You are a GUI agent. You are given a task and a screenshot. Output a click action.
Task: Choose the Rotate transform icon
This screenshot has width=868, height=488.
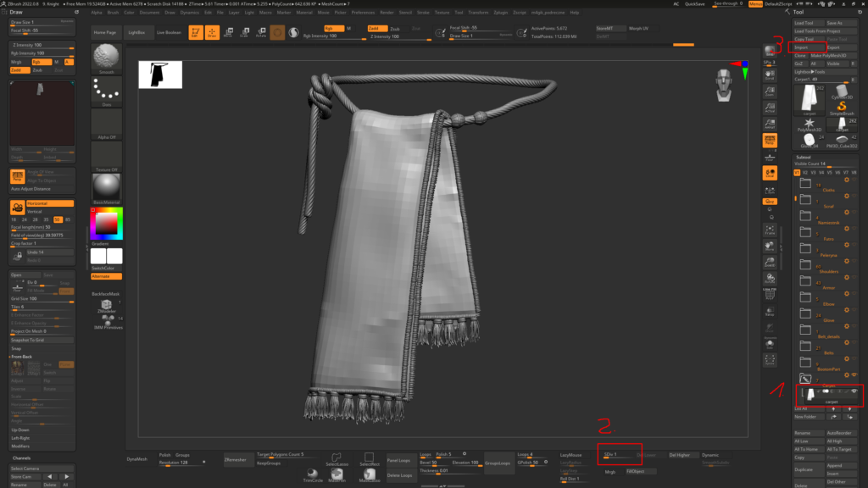coord(261,33)
